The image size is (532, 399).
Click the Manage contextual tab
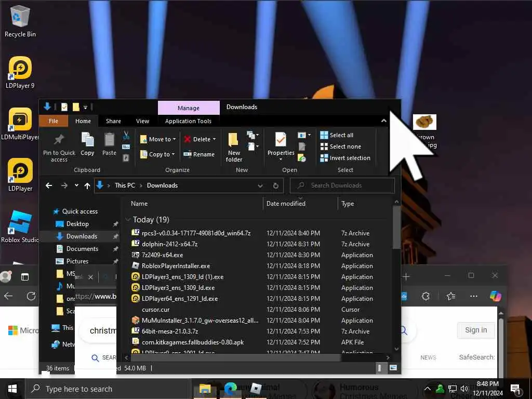189,108
